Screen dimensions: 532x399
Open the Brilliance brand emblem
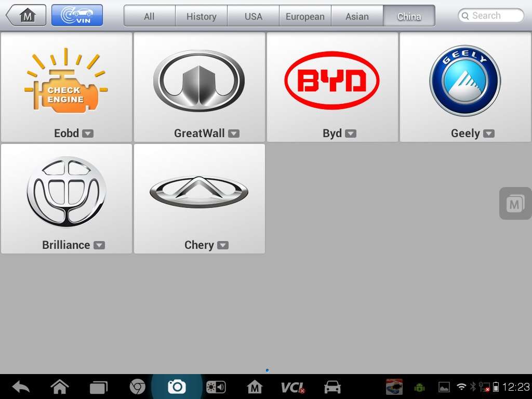[66, 192]
